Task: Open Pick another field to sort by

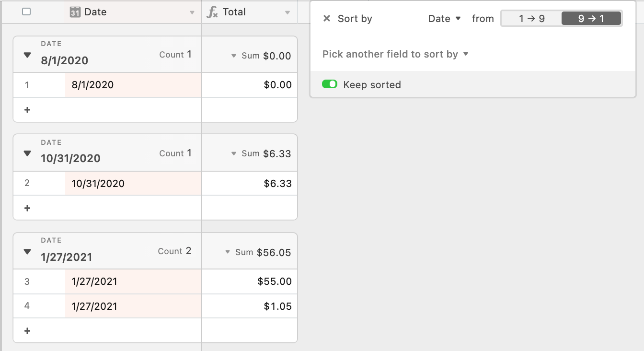Action: click(x=395, y=54)
